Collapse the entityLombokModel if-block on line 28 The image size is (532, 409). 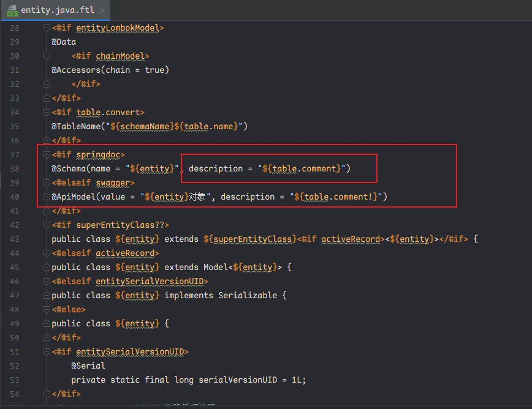click(46, 28)
